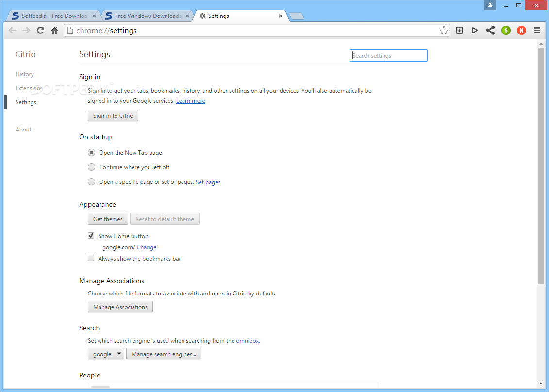Select Continue where you left off
Image resolution: width=549 pixels, height=392 pixels.
pyautogui.click(x=91, y=167)
